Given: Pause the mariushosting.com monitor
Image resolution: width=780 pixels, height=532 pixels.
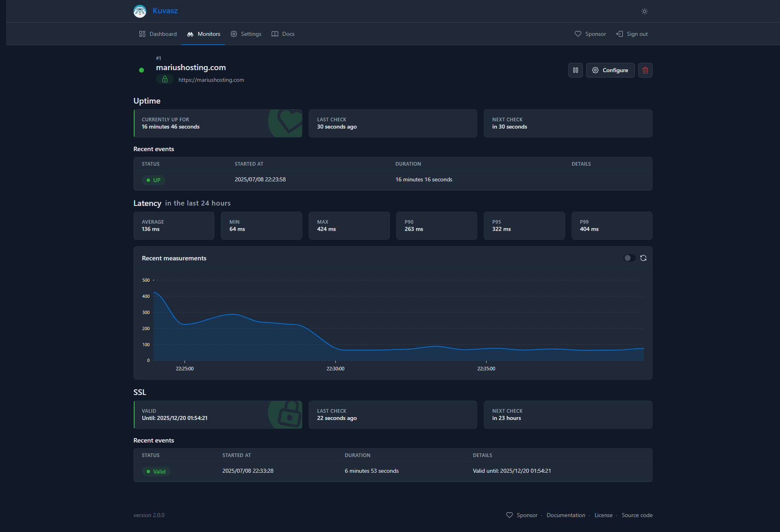Looking at the screenshot, I should tap(576, 70).
